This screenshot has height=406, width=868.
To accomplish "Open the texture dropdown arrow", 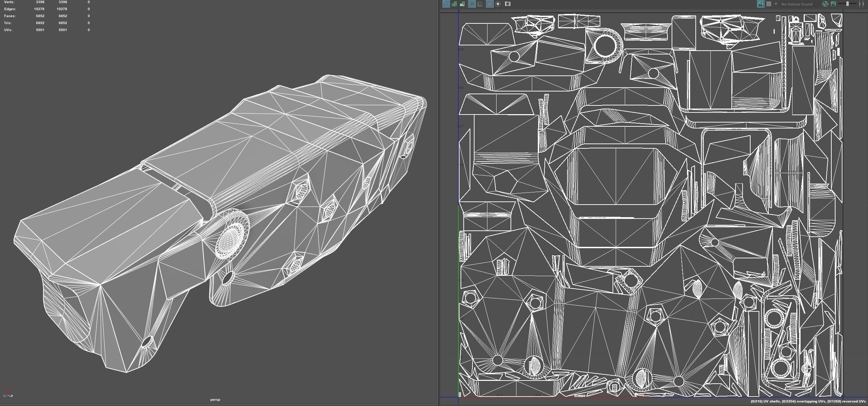I will pos(776,4).
